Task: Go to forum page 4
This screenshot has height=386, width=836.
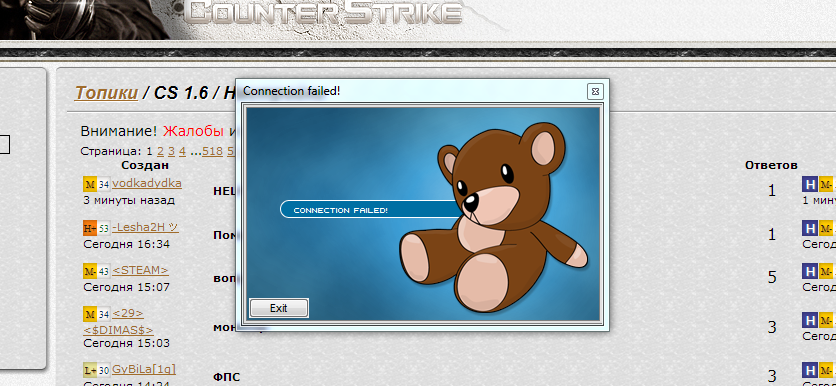Action: point(182,151)
